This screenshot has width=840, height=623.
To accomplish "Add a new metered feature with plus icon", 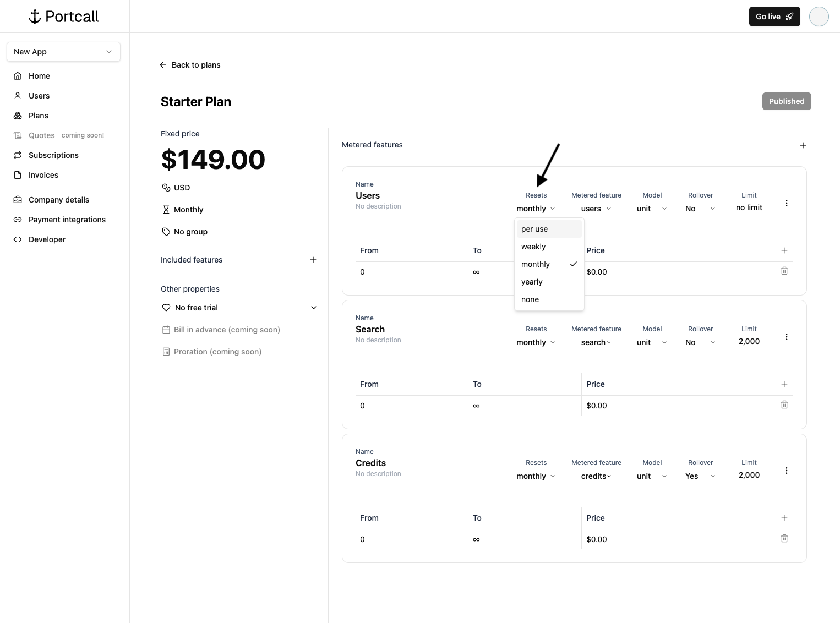I will click(803, 145).
